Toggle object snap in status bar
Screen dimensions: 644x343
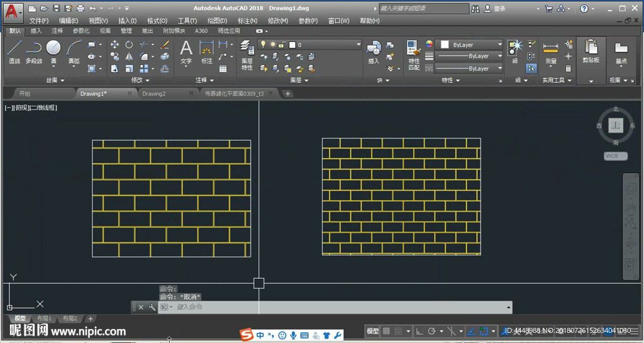[484, 331]
